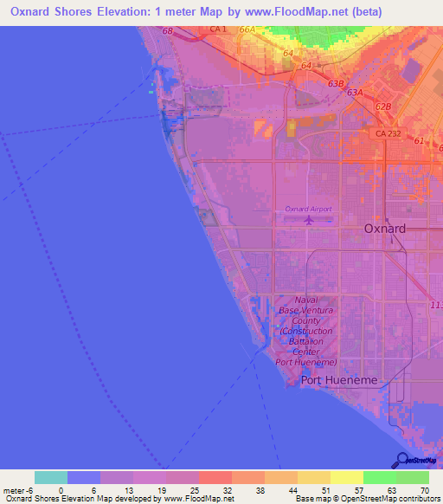Screen dimensions: 443x504
Task: Click the Oxnard Airport label
Action: pyautogui.click(x=308, y=209)
